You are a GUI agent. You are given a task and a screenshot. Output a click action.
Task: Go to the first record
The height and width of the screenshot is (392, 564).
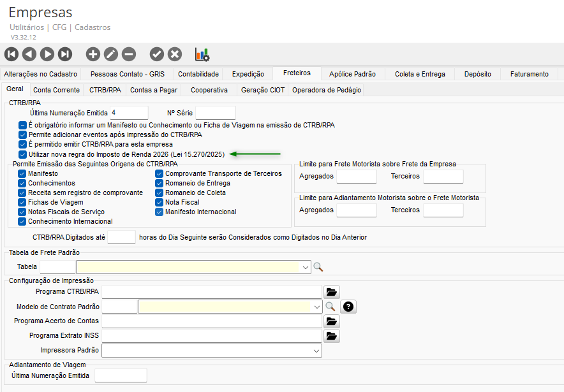tap(11, 54)
